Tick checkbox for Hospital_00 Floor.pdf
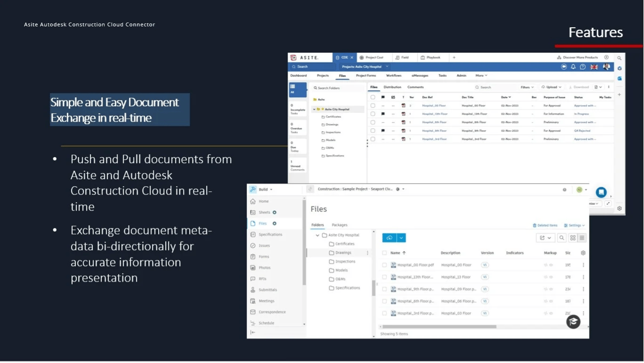Viewport: 644px width, 363px height. click(x=385, y=265)
